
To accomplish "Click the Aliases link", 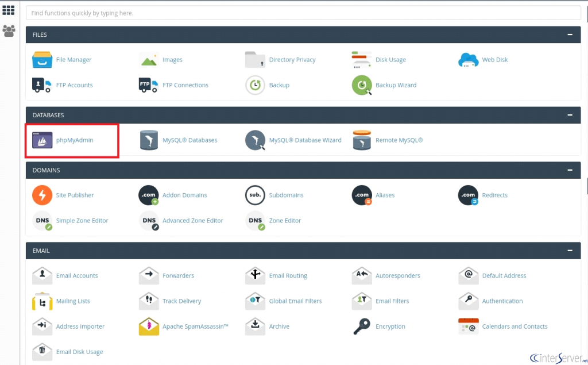I will 385,195.
